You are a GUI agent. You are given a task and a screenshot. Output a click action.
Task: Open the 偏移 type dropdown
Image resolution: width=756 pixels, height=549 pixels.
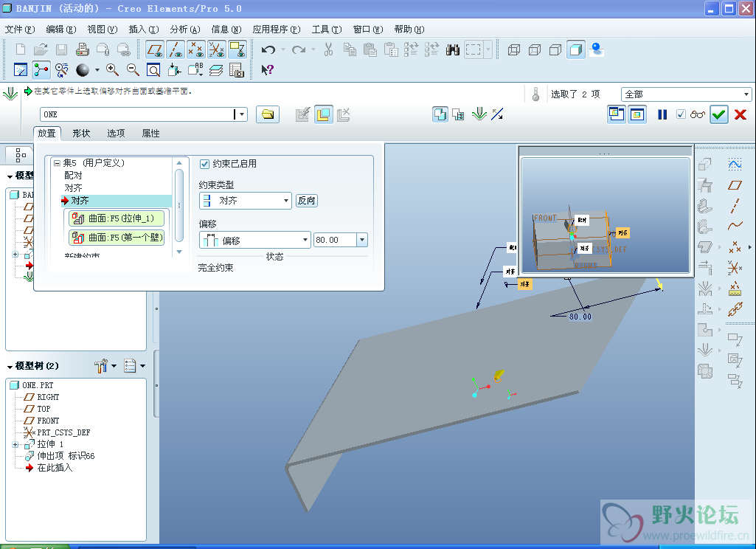click(x=305, y=240)
